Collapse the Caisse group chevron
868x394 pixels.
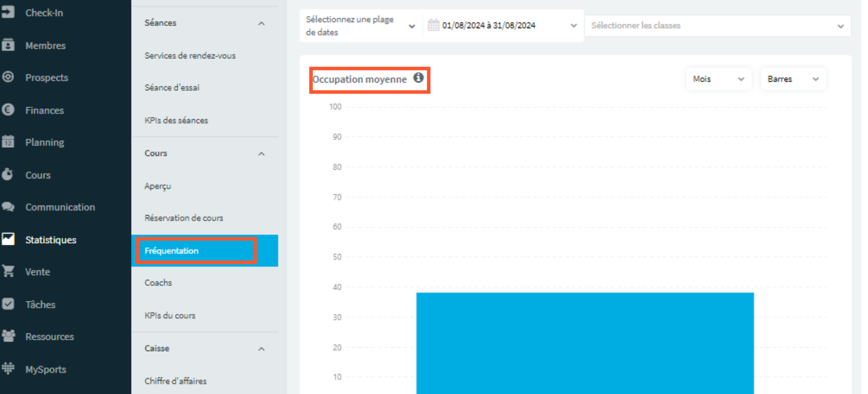(261, 349)
